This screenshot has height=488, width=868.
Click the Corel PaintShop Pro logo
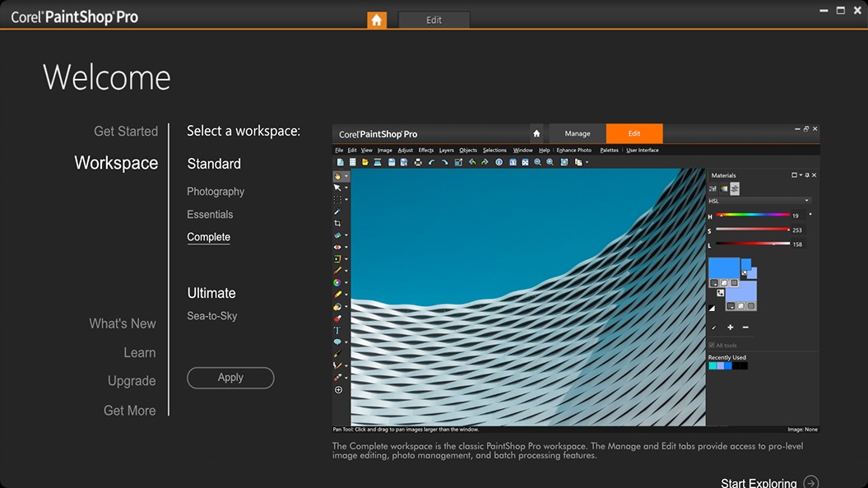pos(75,17)
